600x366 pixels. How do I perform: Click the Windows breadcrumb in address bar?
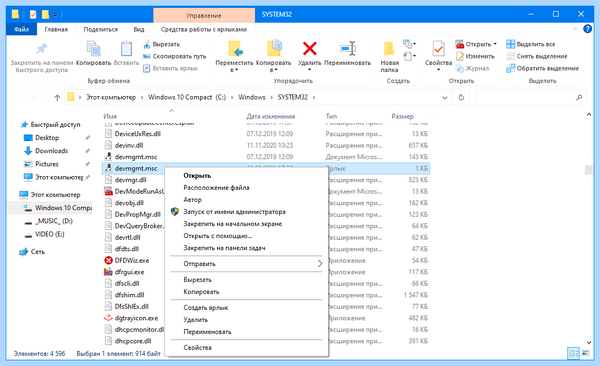coord(251,97)
